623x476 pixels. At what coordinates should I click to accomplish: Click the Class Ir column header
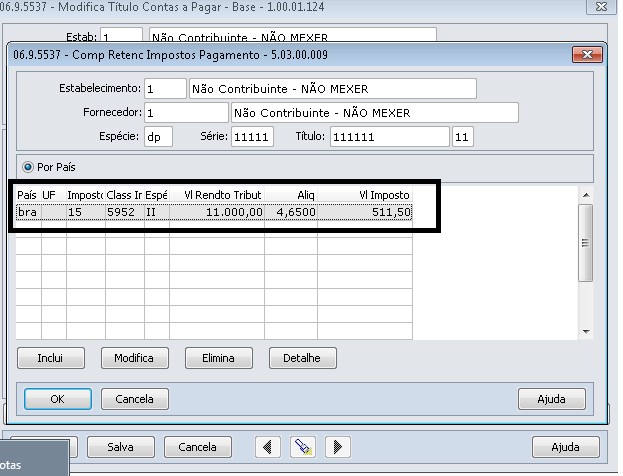pos(125,195)
